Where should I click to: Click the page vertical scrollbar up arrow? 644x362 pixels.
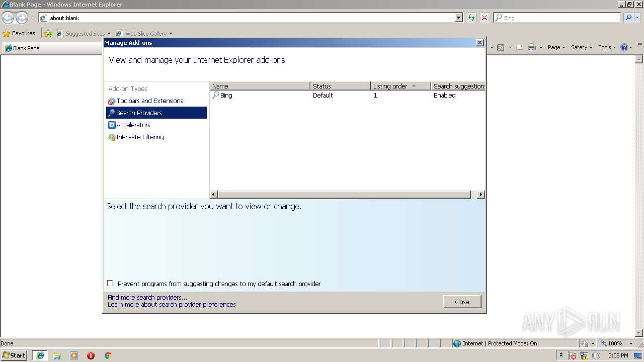[639, 59]
